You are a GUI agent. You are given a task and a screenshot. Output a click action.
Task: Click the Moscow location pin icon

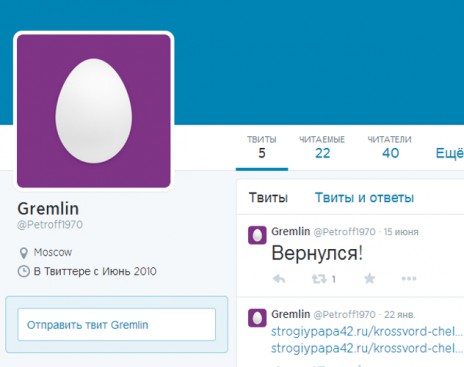click(x=23, y=253)
